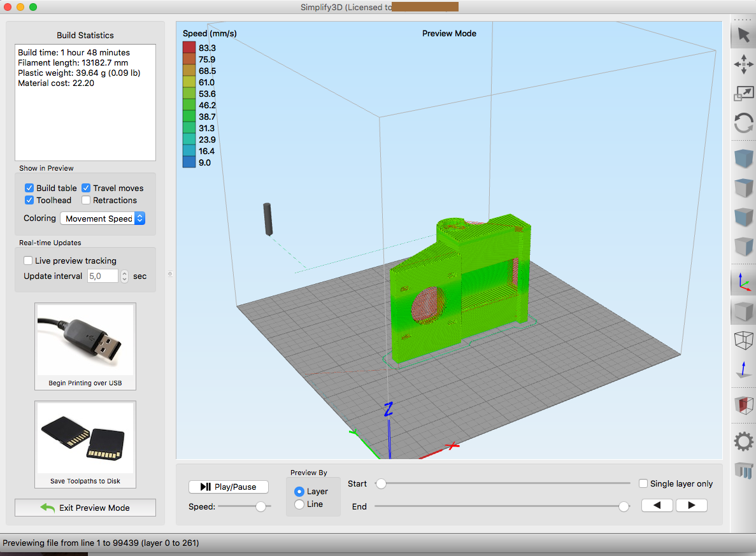The height and width of the screenshot is (556, 756).
Task: Toggle the XYZ coordinate axes icon
Action: coord(743,282)
